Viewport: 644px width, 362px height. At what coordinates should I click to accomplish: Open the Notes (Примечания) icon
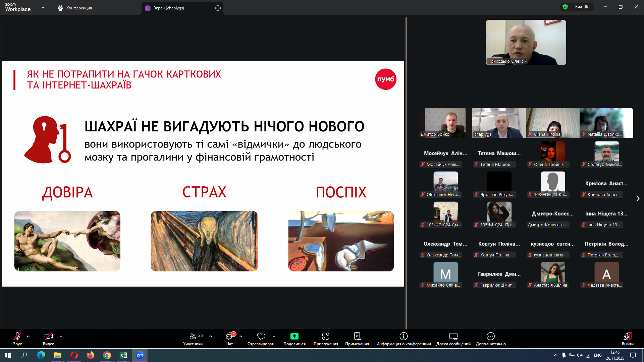(x=357, y=336)
